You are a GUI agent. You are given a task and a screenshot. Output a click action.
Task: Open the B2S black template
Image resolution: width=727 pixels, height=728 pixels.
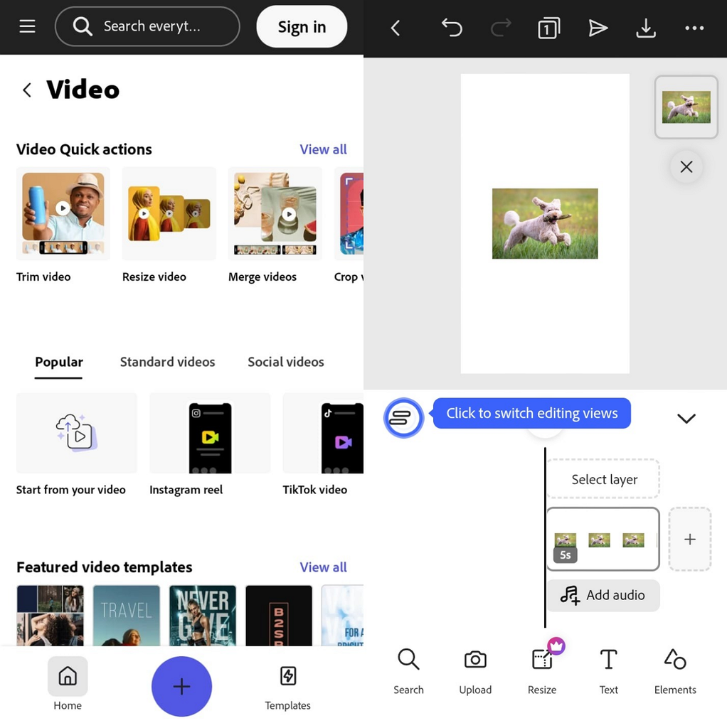point(279,616)
